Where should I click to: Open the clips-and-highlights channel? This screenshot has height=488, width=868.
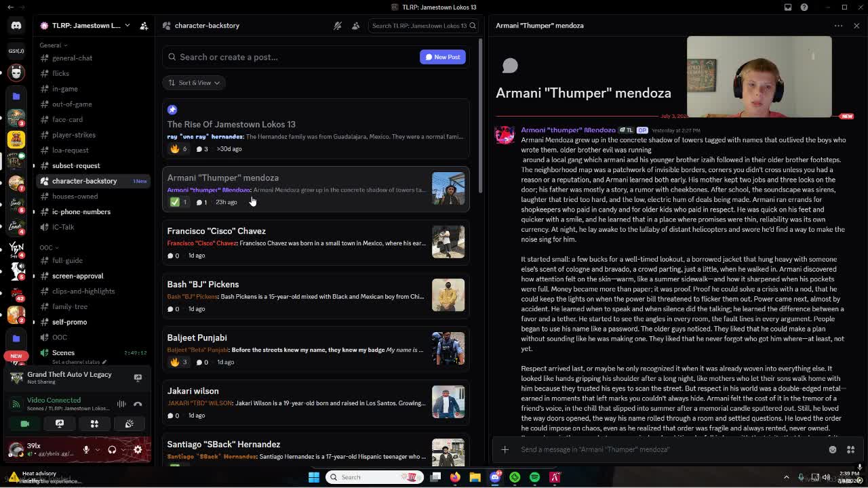[94, 291]
